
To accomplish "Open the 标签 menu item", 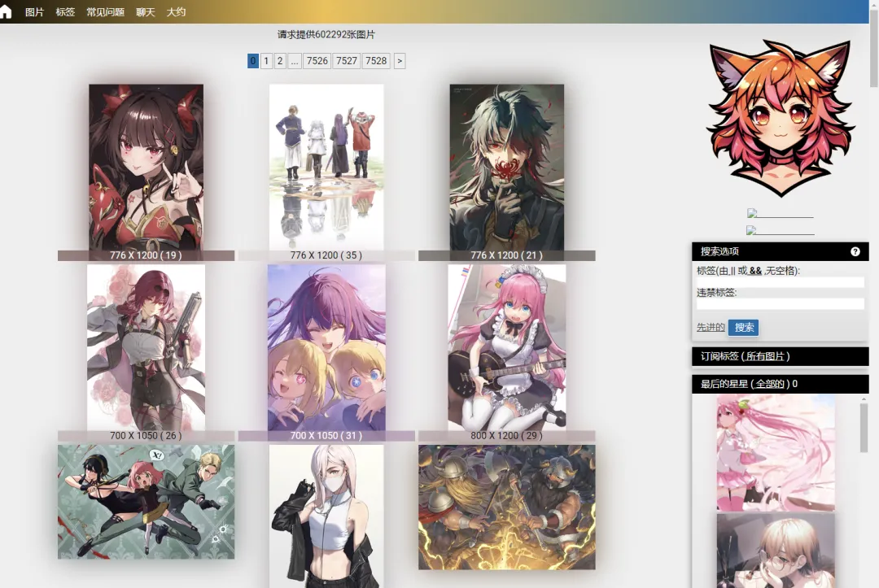I will pyautogui.click(x=65, y=12).
